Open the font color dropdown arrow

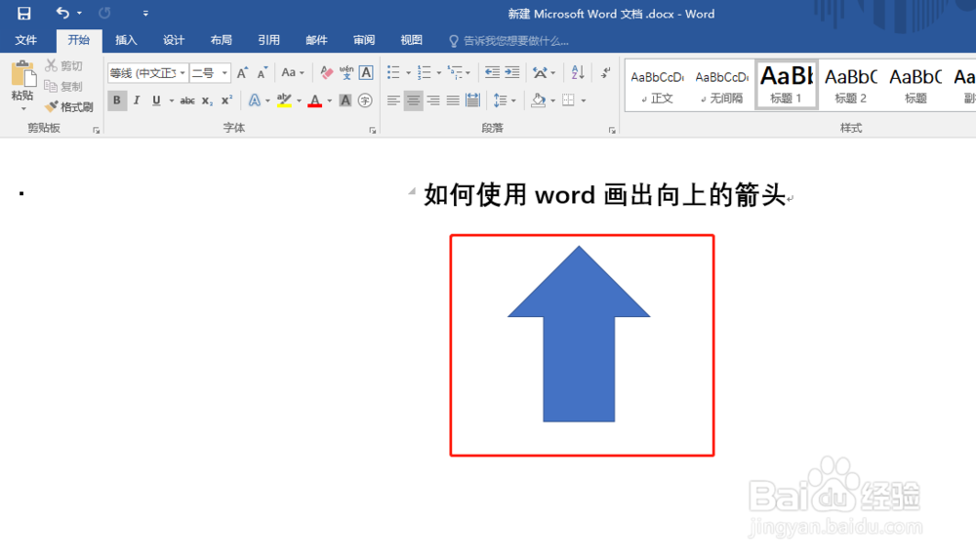coord(330,100)
